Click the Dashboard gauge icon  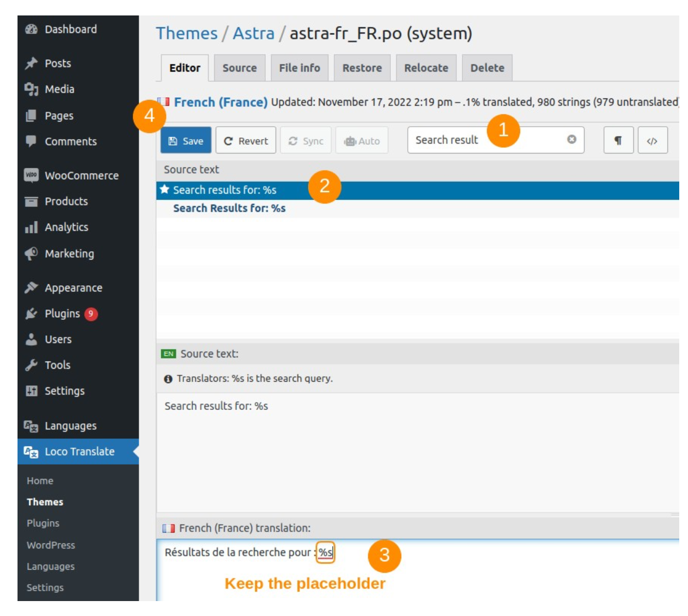click(x=31, y=29)
